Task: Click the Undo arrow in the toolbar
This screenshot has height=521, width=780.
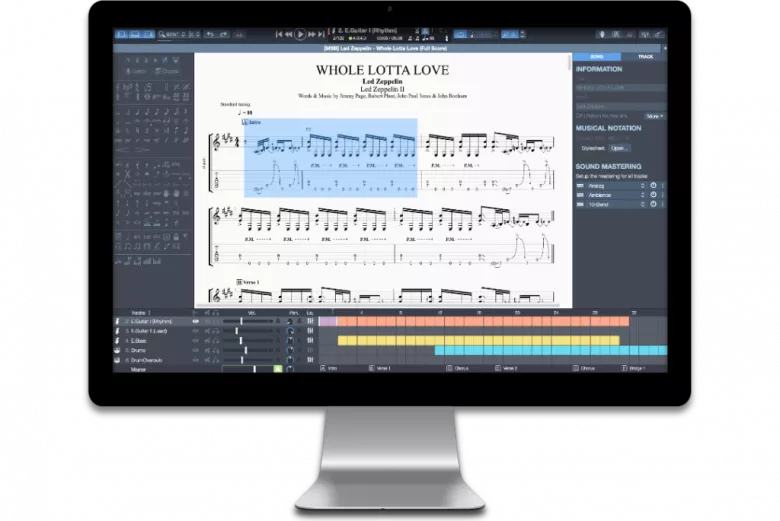Action: [x=210, y=34]
